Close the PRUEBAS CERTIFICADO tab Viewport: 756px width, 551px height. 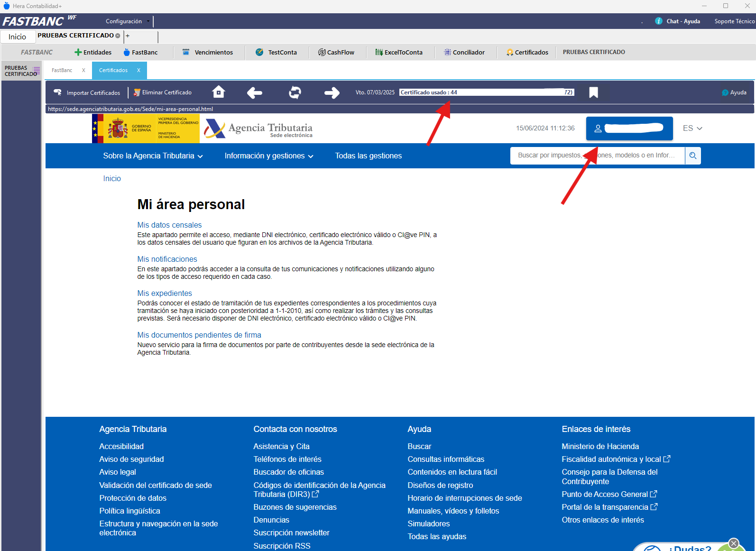point(118,36)
